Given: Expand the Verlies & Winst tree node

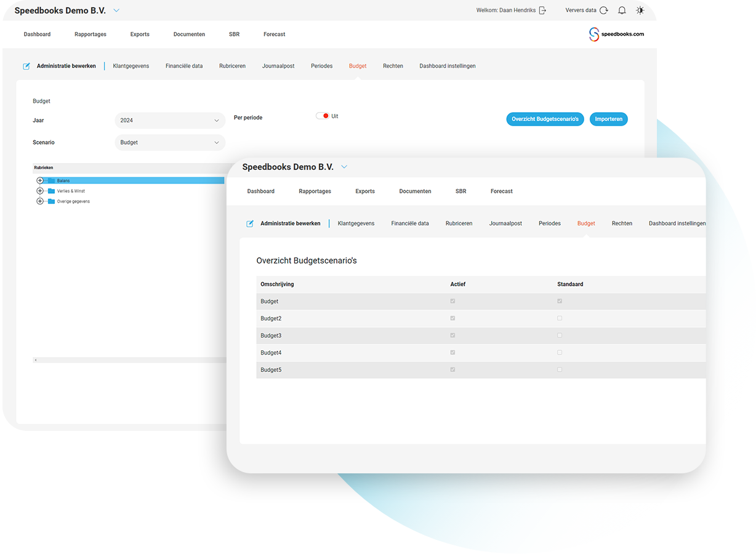Looking at the screenshot, I should click(x=40, y=191).
